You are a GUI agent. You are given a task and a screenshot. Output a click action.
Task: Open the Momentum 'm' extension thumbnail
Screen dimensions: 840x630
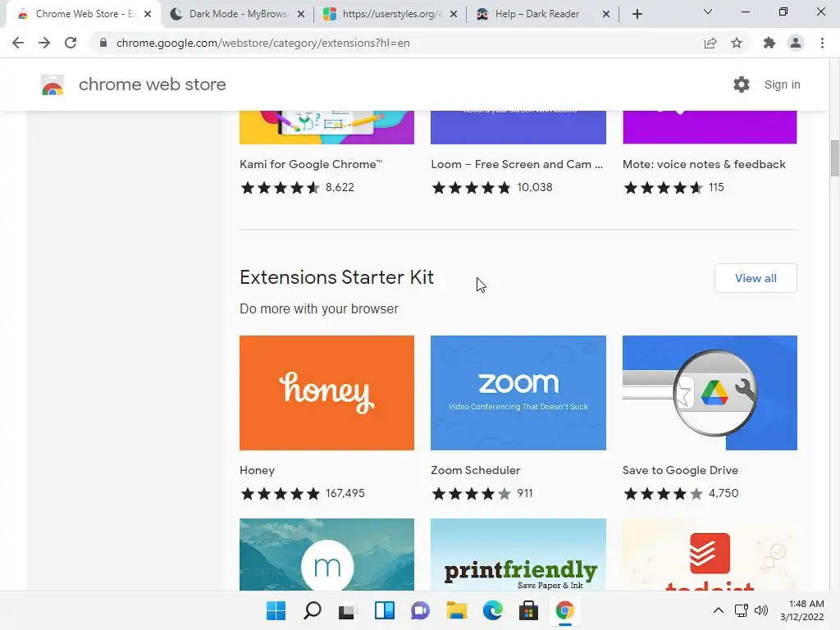(x=326, y=555)
